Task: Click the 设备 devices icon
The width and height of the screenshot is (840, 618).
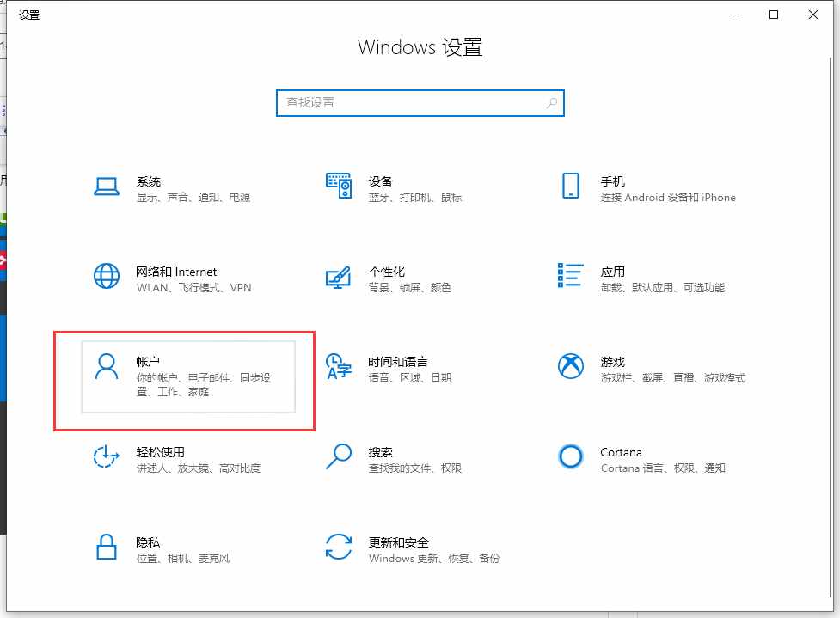Action: pos(339,186)
